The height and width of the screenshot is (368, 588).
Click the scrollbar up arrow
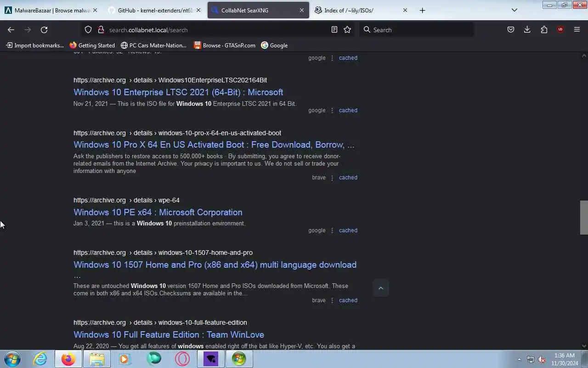point(584,56)
